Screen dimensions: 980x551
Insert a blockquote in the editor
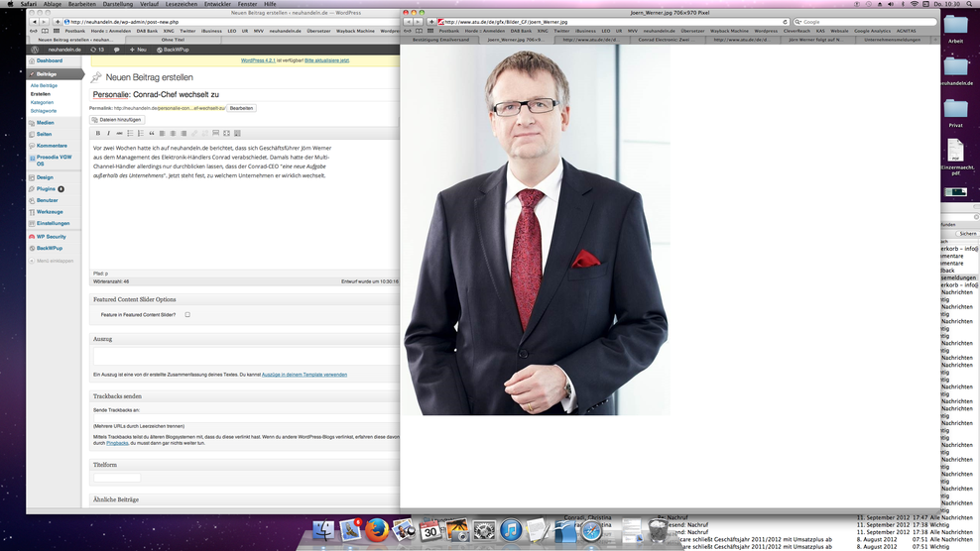[x=151, y=133]
